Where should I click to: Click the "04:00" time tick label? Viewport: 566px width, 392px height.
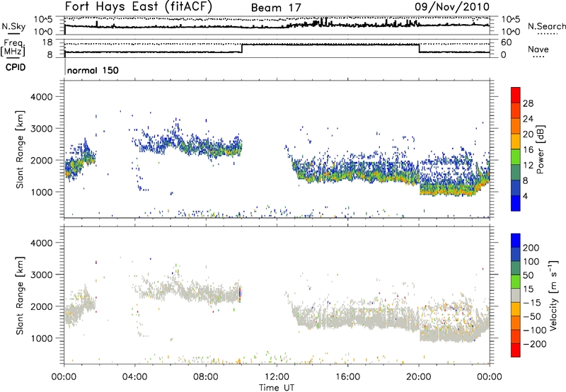click(x=135, y=377)
